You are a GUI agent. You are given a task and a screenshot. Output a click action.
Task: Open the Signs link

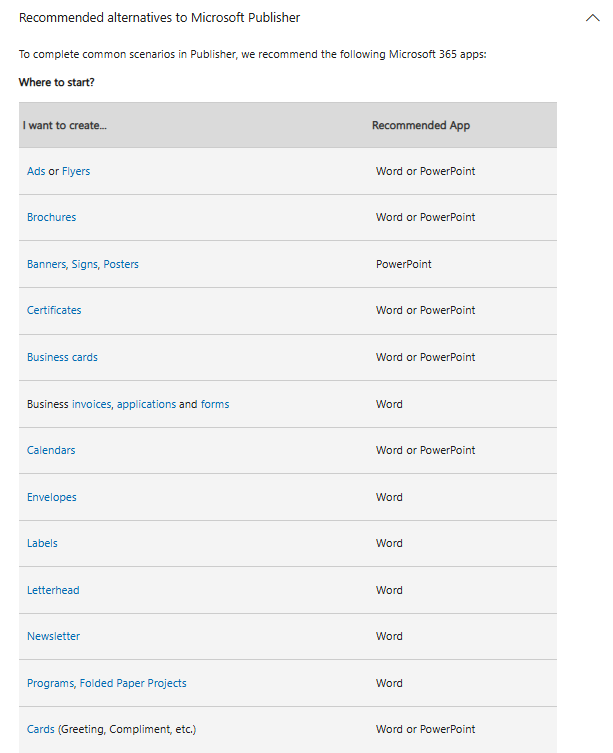pos(86,264)
